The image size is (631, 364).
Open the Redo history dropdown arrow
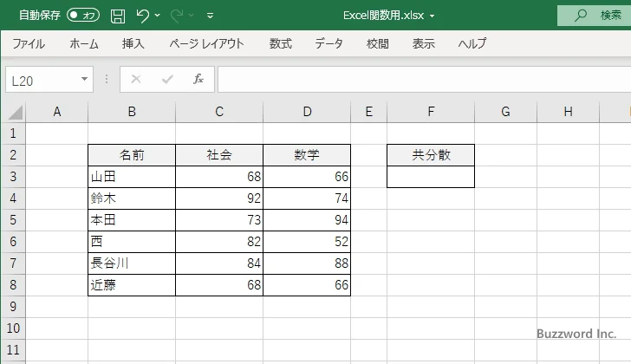coord(192,16)
